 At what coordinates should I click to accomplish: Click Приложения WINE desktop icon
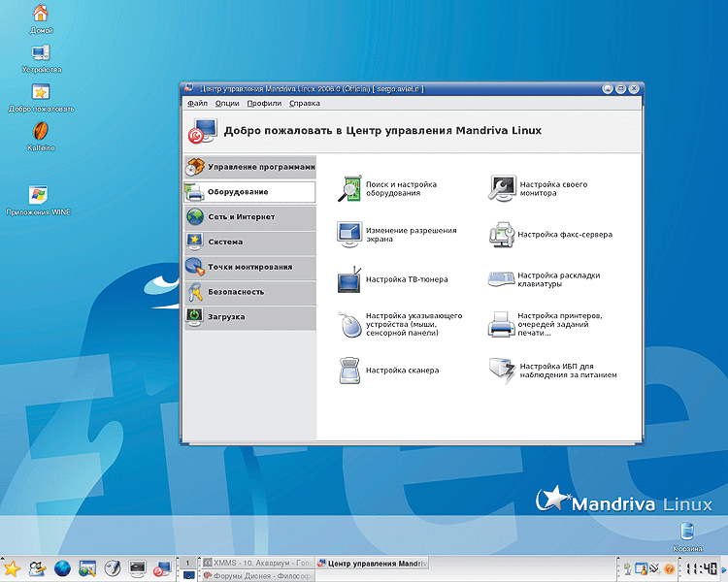click(38, 201)
